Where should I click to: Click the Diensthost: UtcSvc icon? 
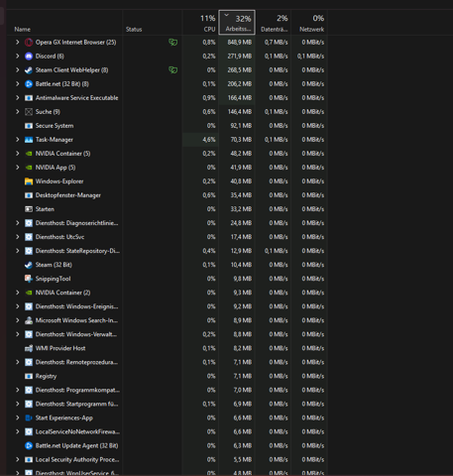[x=29, y=237]
